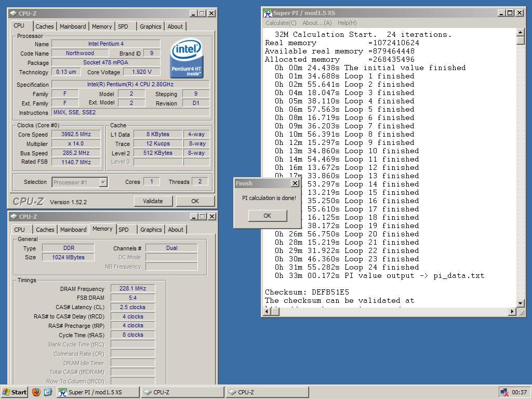The height and width of the screenshot is (399, 532).
Task: Open the Windows Start menu
Action: click(x=14, y=392)
